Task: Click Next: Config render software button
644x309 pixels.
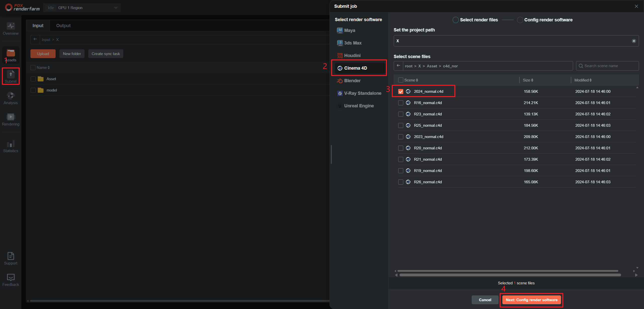Action: click(x=532, y=300)
